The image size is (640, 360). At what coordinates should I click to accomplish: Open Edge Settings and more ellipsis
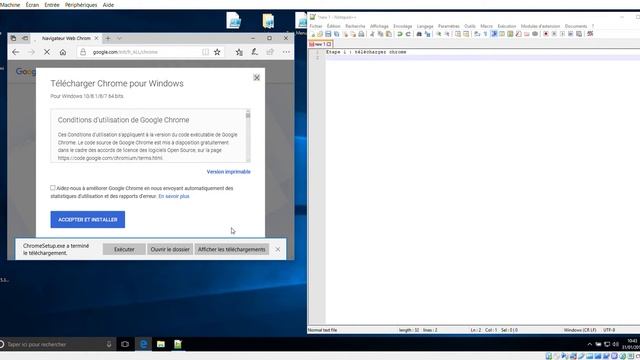click(286, 52)
